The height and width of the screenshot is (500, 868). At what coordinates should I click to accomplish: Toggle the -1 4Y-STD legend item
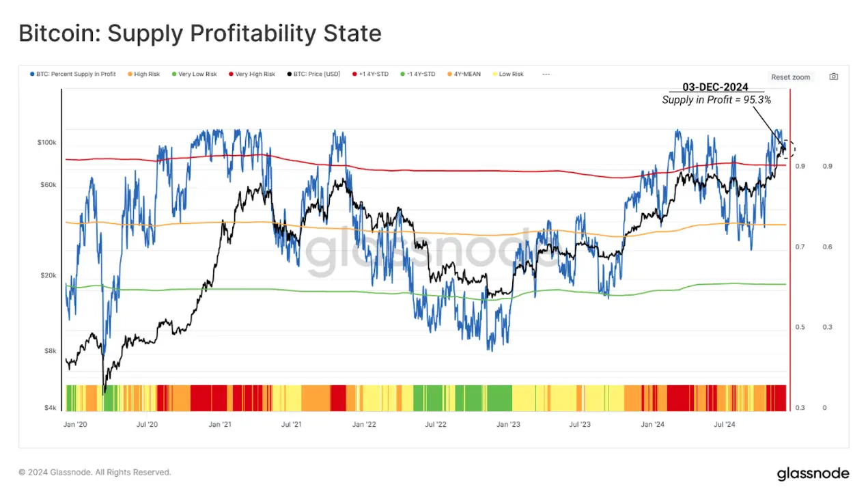[417, 74]
